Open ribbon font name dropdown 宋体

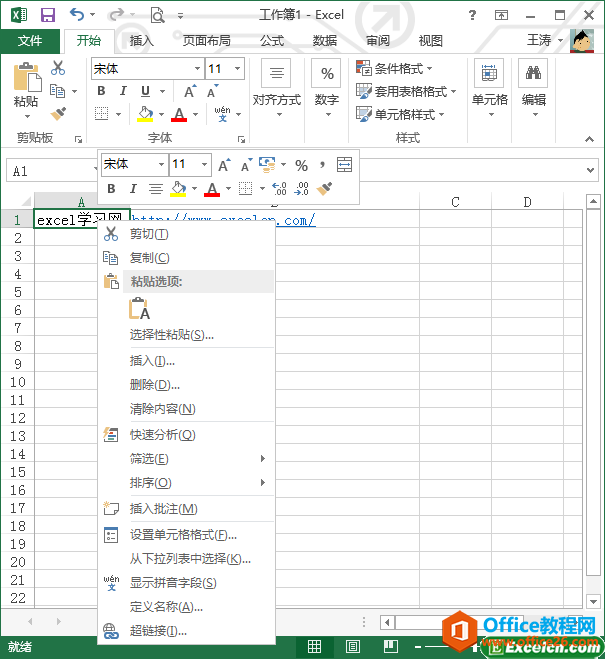pyautogui.click(x=197, y=69)
